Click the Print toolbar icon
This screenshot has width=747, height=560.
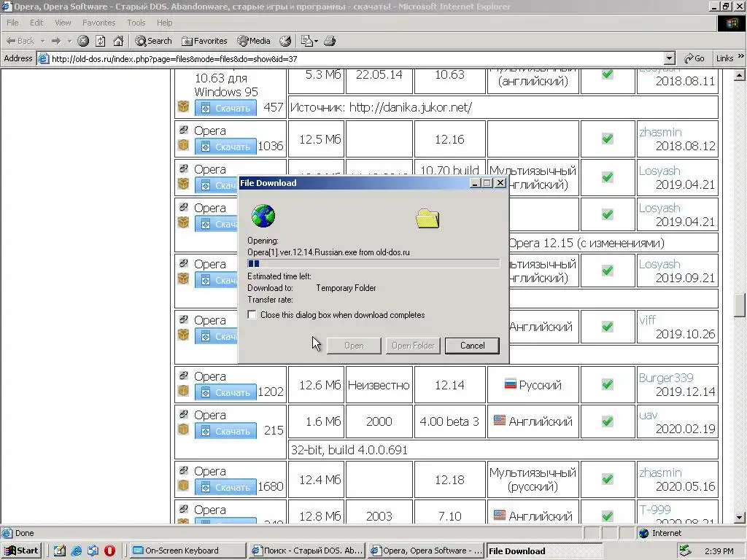[x=330, y=41]
